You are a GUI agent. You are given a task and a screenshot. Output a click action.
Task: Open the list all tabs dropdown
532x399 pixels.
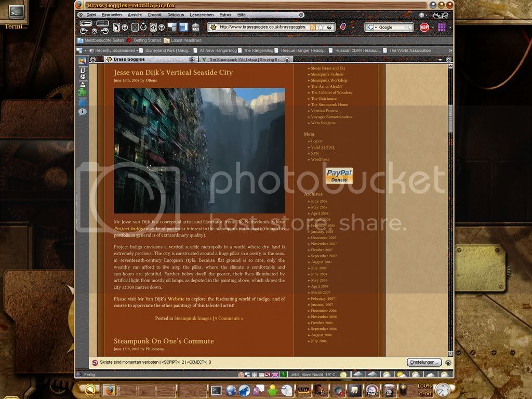click(x=440, y=59)
